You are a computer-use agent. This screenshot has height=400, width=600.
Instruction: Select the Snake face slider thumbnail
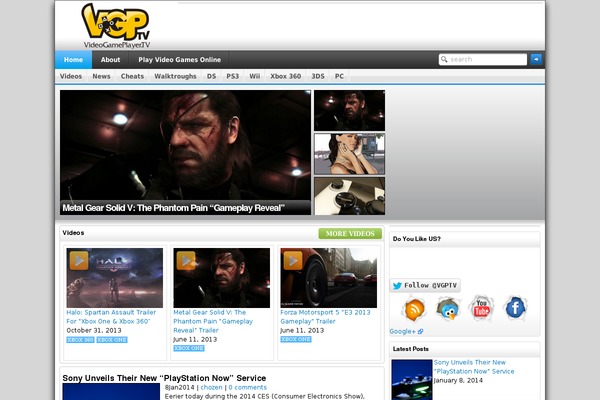[349, 111]
